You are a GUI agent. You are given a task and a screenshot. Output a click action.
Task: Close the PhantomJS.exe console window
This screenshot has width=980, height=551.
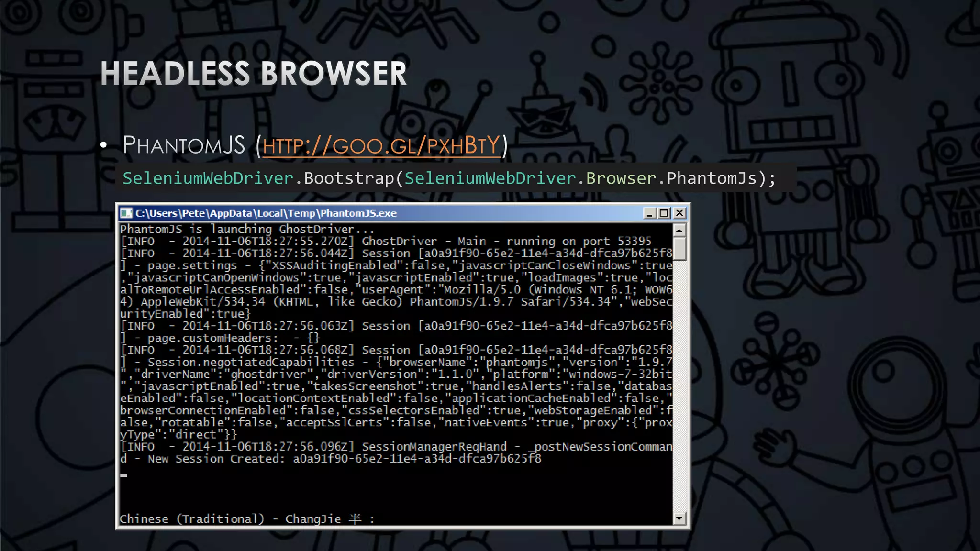pyautogui.click(x=679, y=213)
